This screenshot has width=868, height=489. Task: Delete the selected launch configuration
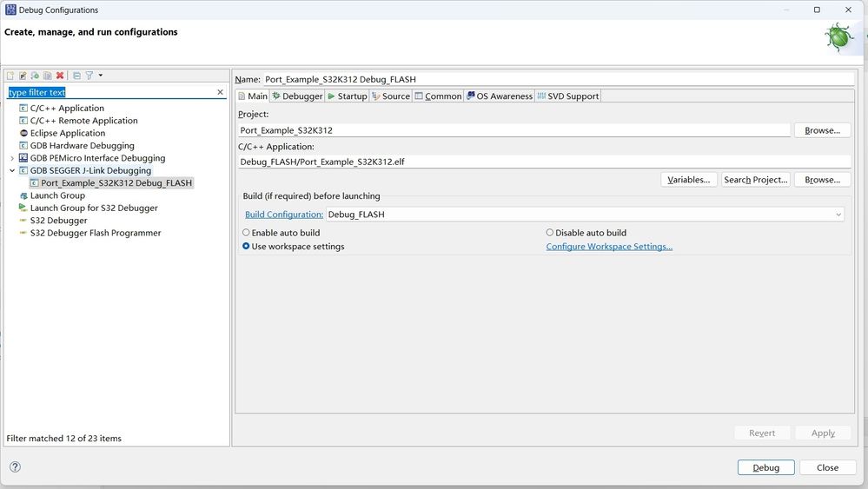(60, 76)
